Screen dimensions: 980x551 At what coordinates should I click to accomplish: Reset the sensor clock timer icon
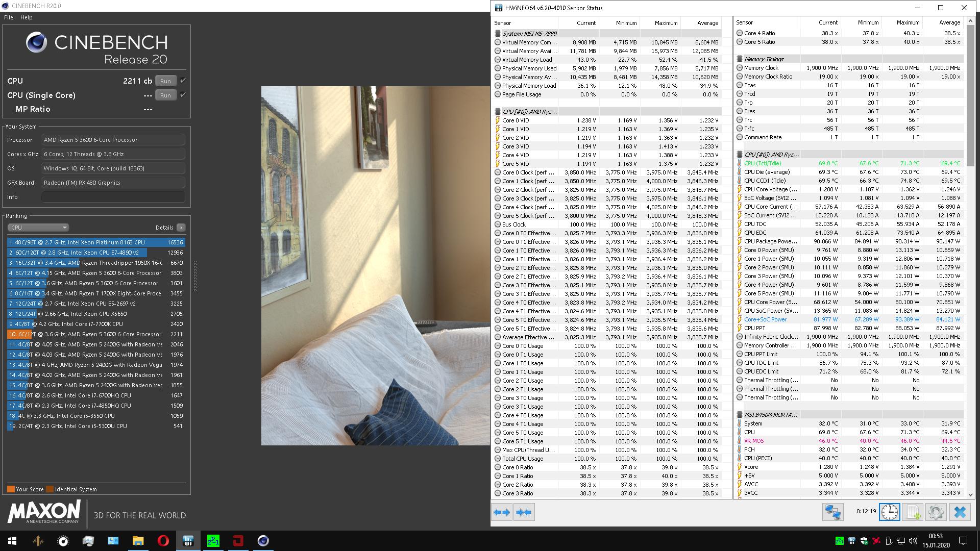tap(889, 512)
